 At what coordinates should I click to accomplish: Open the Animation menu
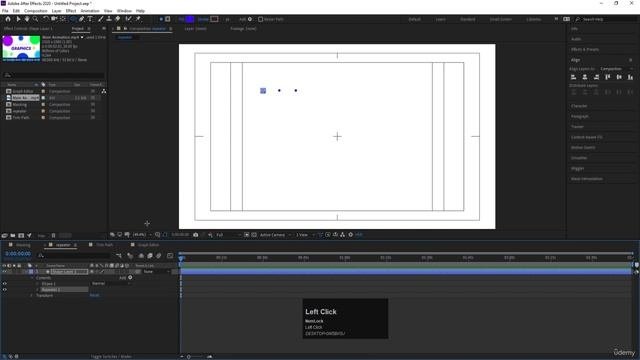point(90,11)
